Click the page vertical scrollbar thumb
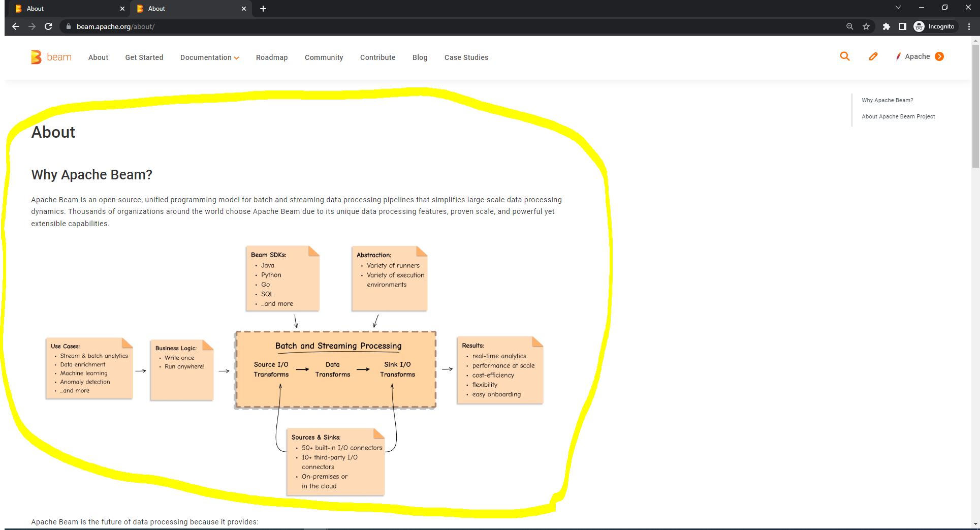This screenshot has height=530, width=980. coord(975,106)
